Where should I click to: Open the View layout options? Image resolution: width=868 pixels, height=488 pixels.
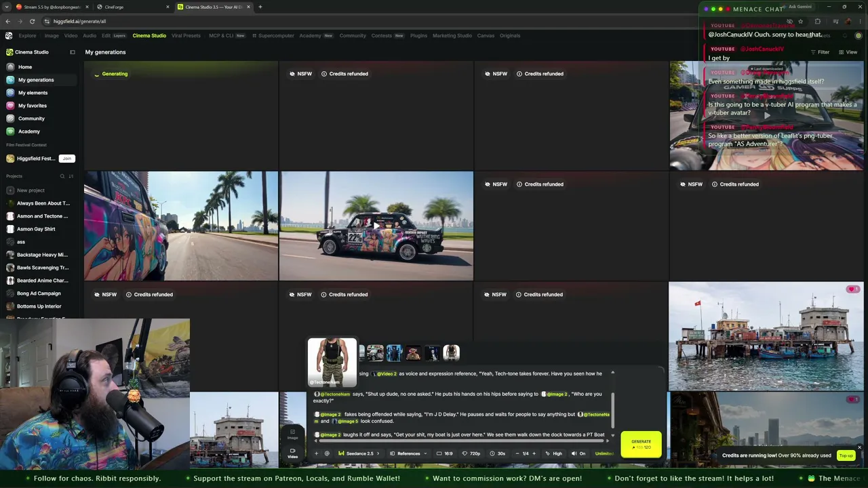coord(848,52)
